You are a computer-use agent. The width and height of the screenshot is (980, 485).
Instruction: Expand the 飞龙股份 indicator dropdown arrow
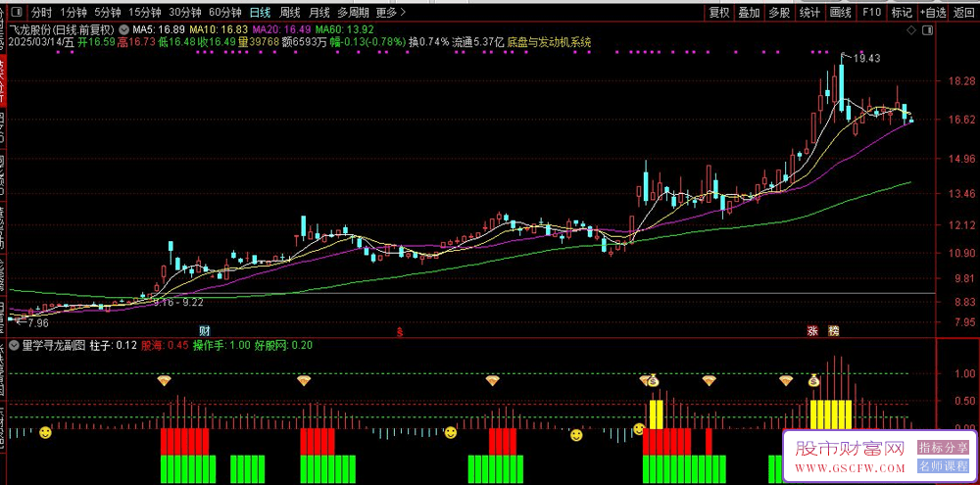123,29
